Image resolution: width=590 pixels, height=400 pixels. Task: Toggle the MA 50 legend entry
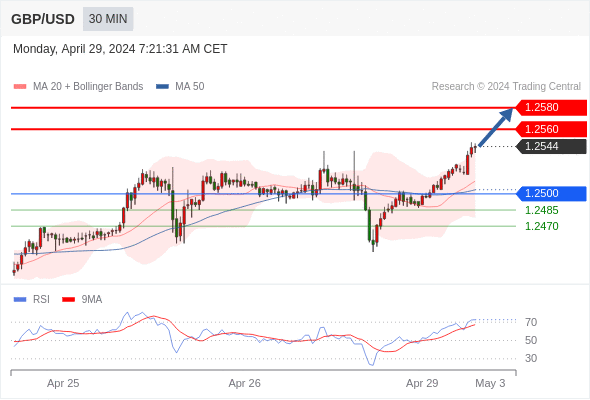(180, 87)
